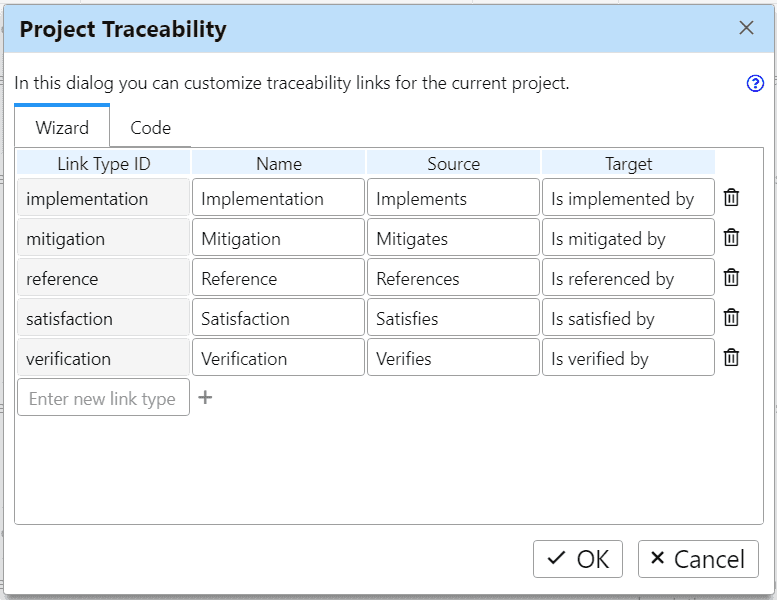Remove the satisfaction link type
This screenshot has height=600, width=777.
[731, 318]
